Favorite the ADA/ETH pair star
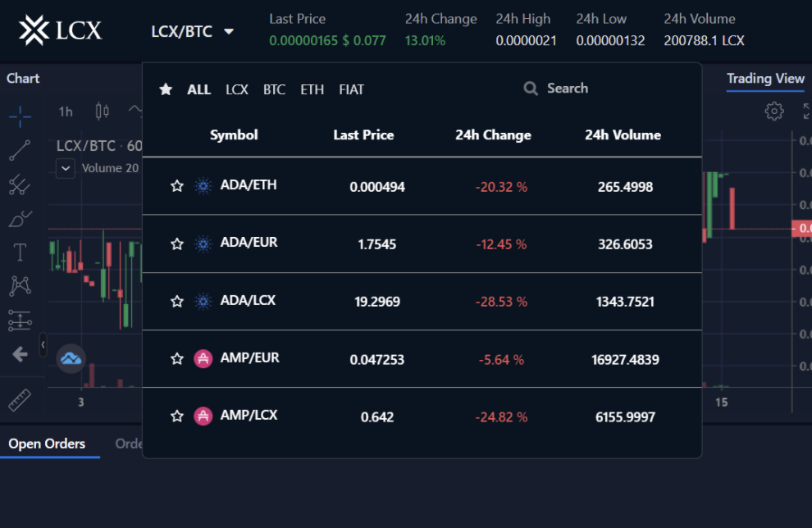812x528 pixels. [x=176, y=186]
